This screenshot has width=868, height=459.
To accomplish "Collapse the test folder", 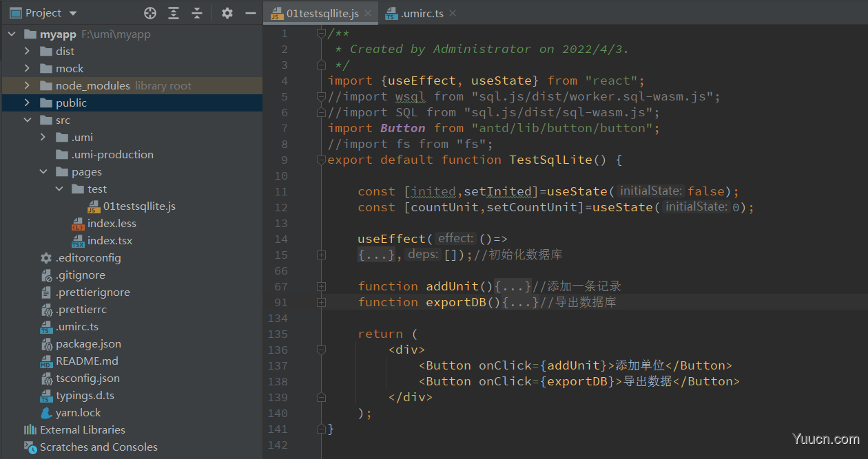I will pos(59,189).
